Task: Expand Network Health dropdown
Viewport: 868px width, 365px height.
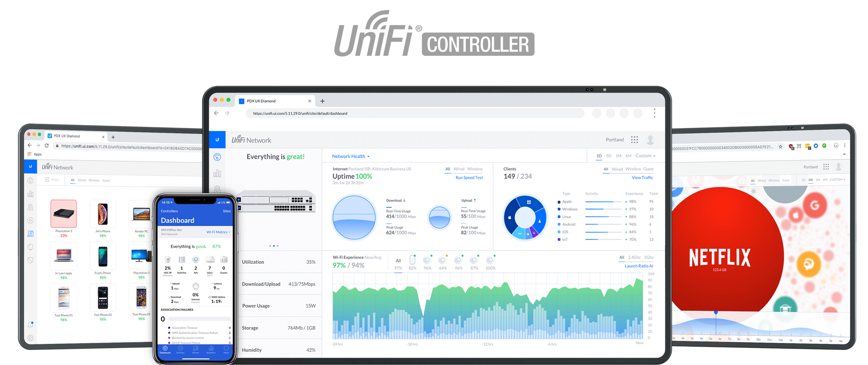Action: click(x=351, y=156)
